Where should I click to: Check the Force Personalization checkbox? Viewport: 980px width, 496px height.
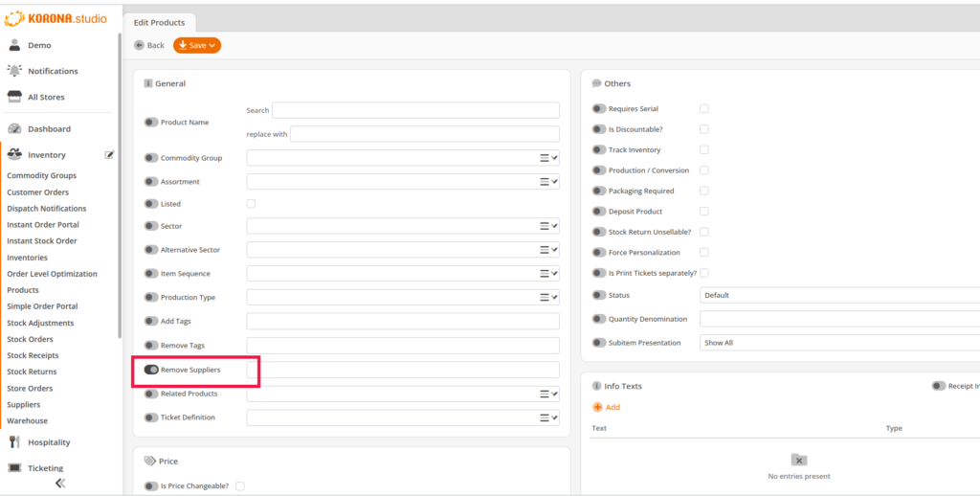[x=704, y=253]
